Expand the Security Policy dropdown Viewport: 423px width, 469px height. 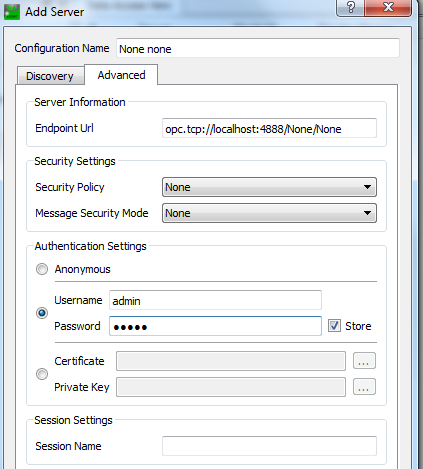pyautogui.click(x=269, y=187)
